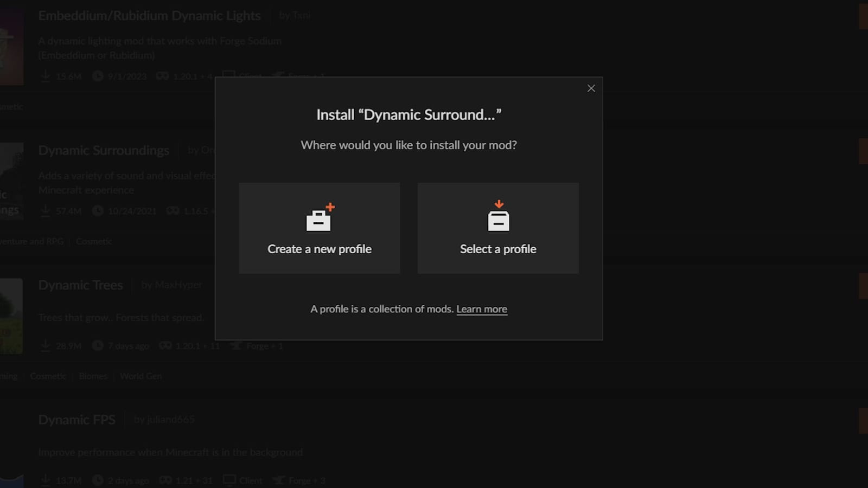Viewport: 868px width, 488px height.
Task: Click the game version controller icon under Dynamic FPS
Action: 165,480
